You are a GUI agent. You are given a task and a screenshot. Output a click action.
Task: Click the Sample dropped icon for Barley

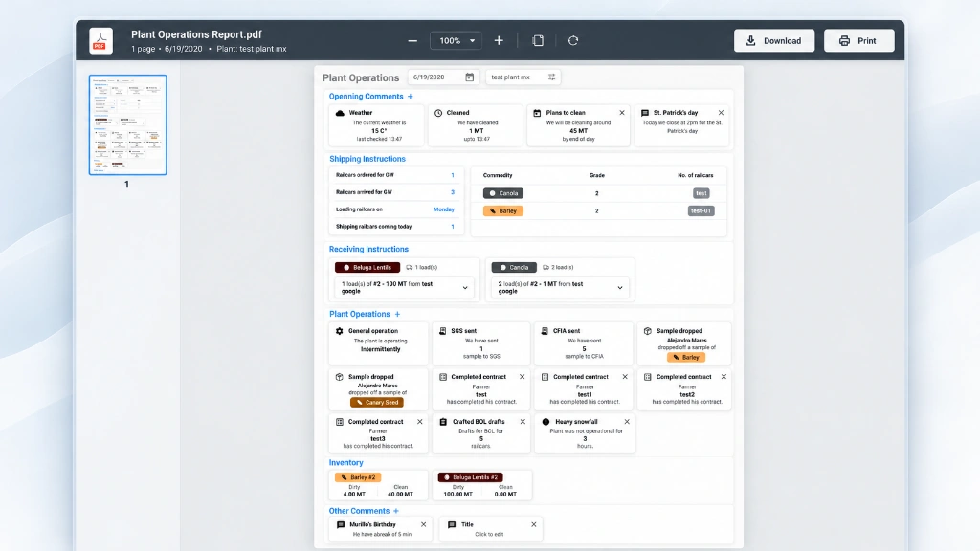[x=648, y=331]
